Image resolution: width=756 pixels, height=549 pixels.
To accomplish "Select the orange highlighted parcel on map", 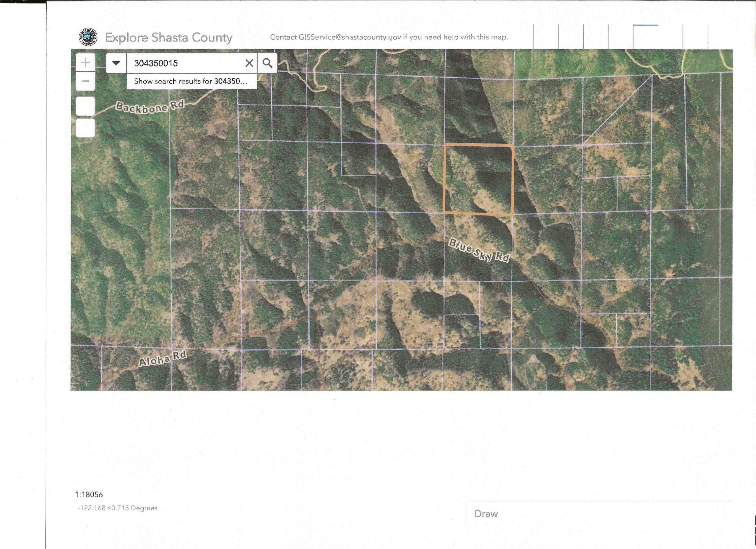I will point(478,180).
